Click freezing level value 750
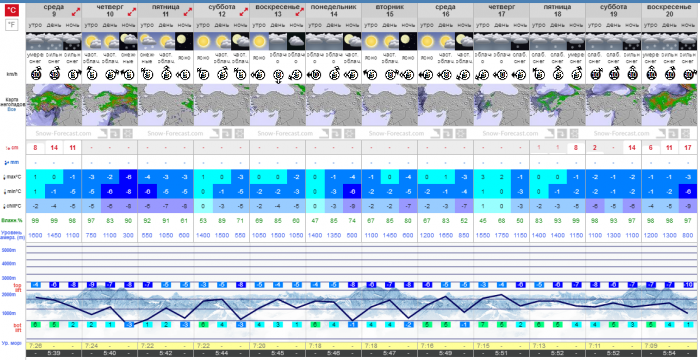Screen dimensions: 700x360 coord(92,235)
